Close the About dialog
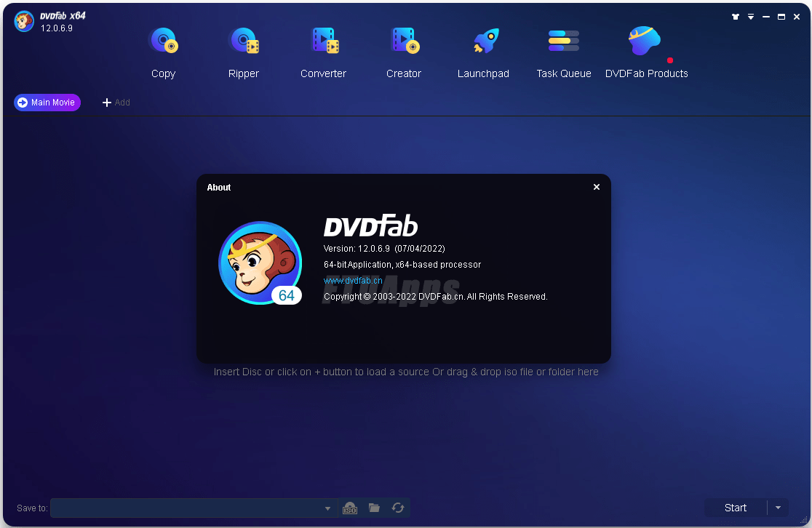This screenshot has height=528, width=812. 597,187
